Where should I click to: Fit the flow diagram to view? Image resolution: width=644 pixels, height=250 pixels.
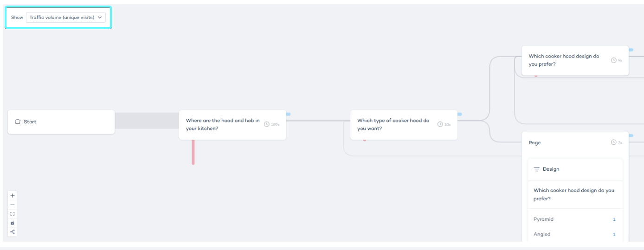[x=13, y=214]
